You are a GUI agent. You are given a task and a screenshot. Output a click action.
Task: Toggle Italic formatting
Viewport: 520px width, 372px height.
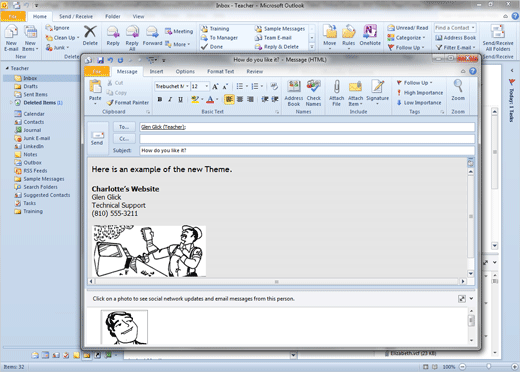click(x=170, y=99)
